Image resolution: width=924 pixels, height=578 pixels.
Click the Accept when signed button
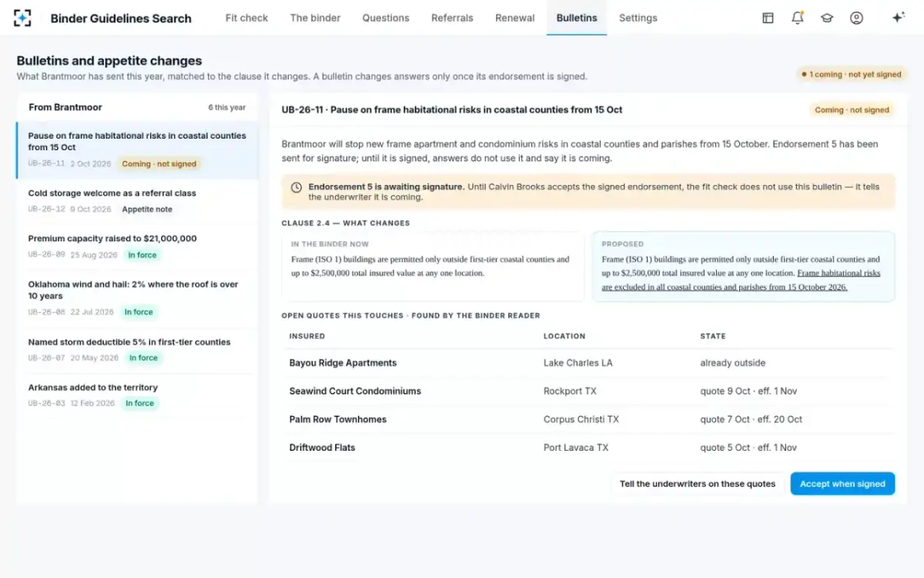[842, 484]
